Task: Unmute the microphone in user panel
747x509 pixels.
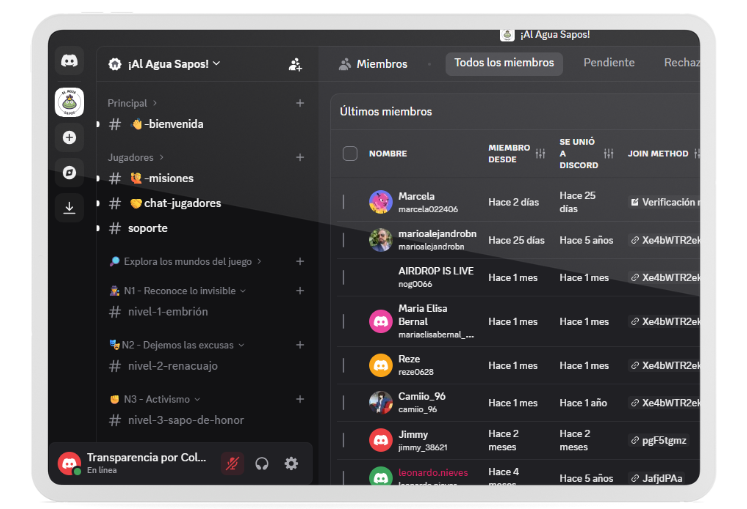Action: tap(232, 463)
